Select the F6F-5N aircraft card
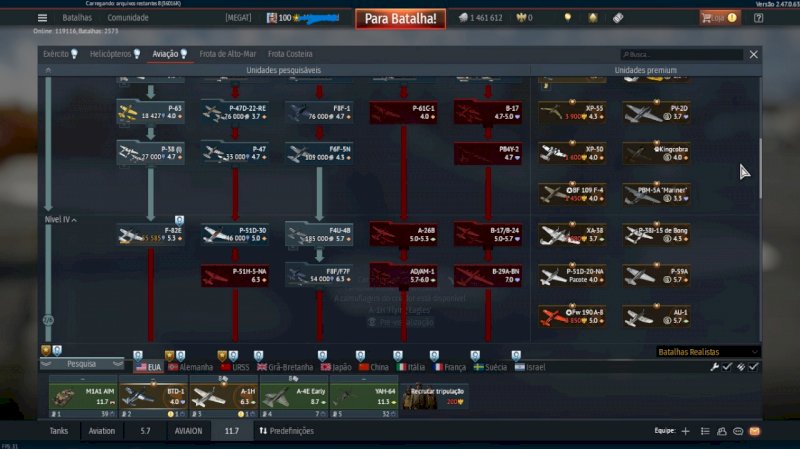The image size is (800, 449). point(319,153)
